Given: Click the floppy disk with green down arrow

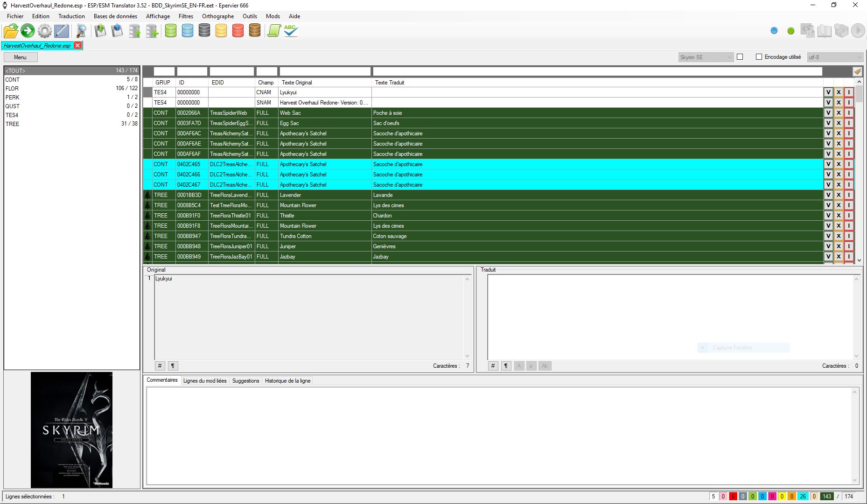Looking at the screenshot, I should [100, 31].
